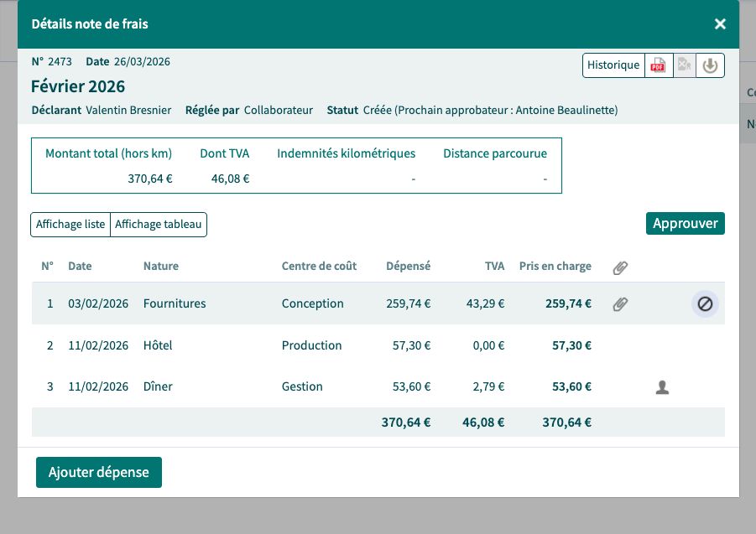Click the 53,60 € Pris en charge amount

point(571,386)
